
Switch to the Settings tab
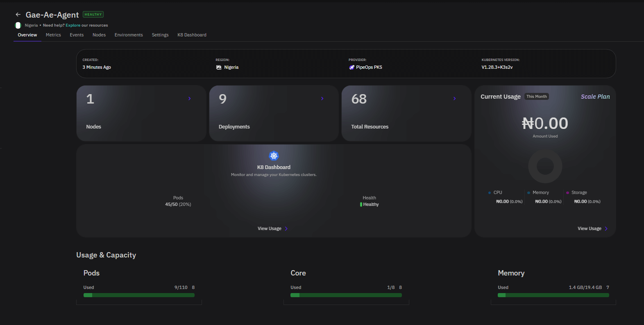tap(160, 35)
